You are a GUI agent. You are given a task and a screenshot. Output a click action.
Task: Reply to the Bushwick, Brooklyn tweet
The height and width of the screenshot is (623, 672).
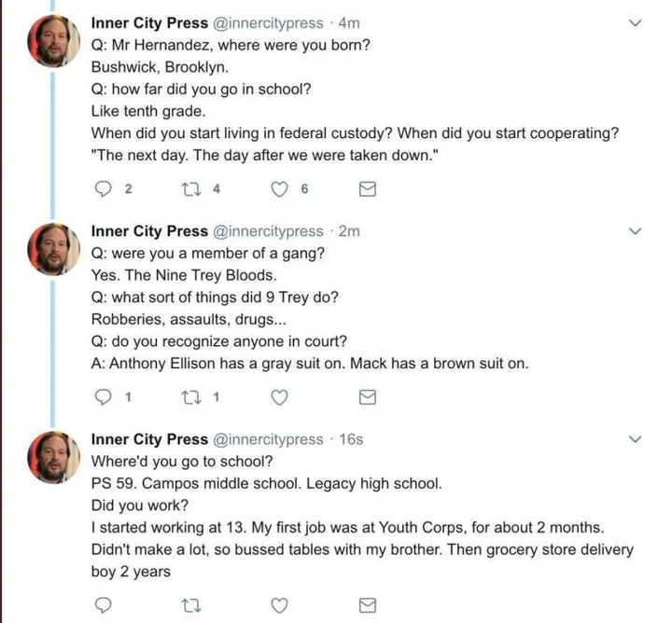[x=105, y=189]
